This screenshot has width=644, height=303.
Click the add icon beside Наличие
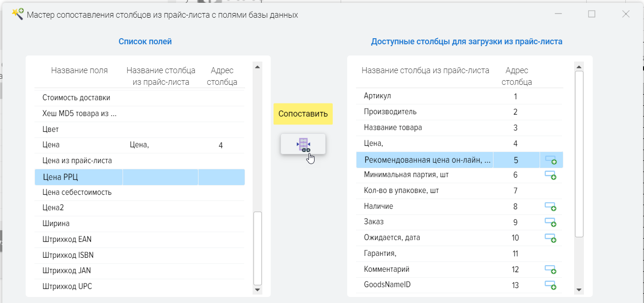[550, 207]
